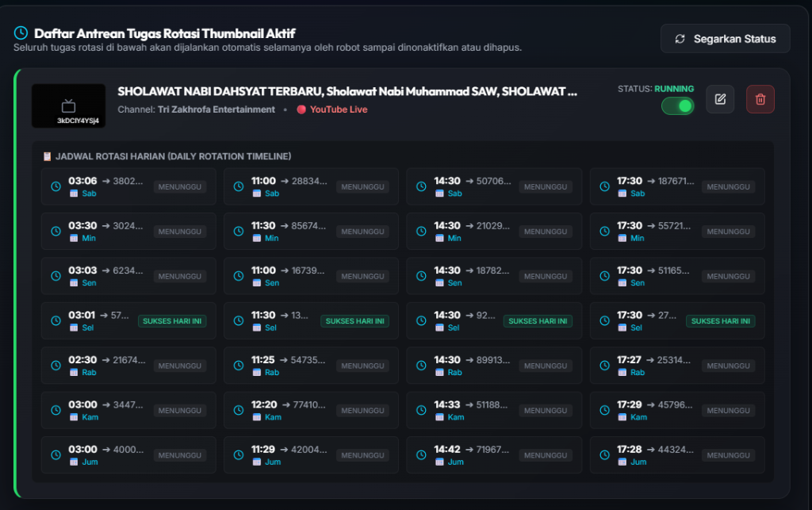Click MENUNGGU badge on the 17:27 Rab slot
This screenshot has height=510, width=812.
pyautogui.click(x=728, y=366)
